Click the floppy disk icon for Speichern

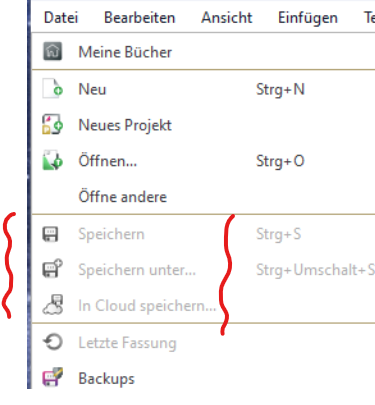point(50,234)
